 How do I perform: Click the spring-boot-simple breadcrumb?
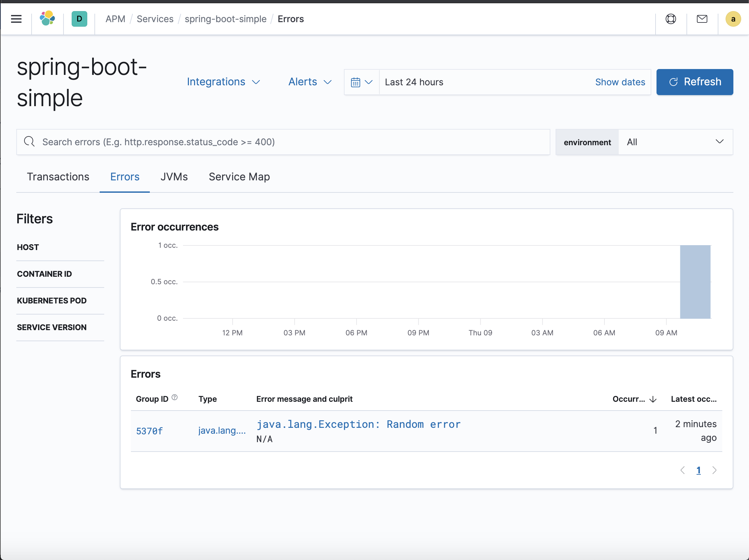point(225,19)
